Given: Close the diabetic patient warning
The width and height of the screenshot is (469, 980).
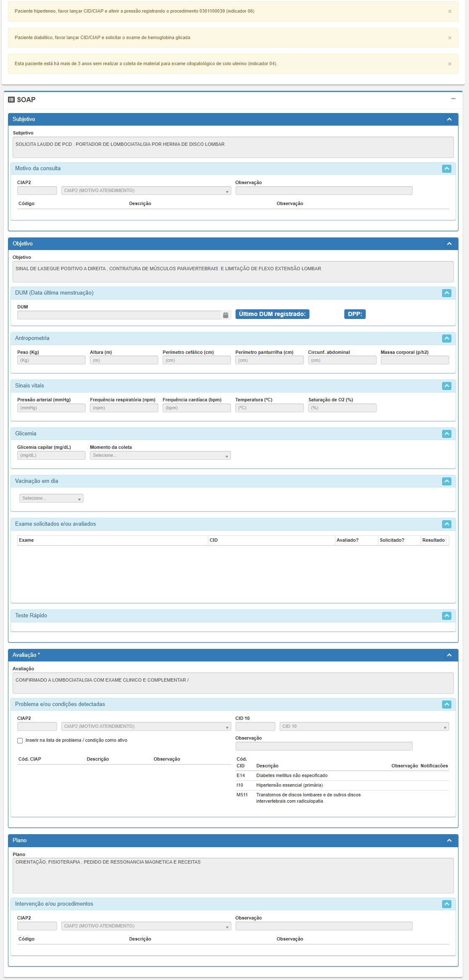Looking at the screenshot, I should click(450, 38).
